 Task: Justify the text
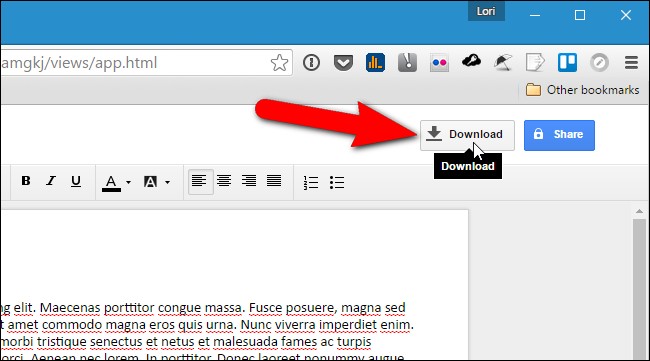274,181
